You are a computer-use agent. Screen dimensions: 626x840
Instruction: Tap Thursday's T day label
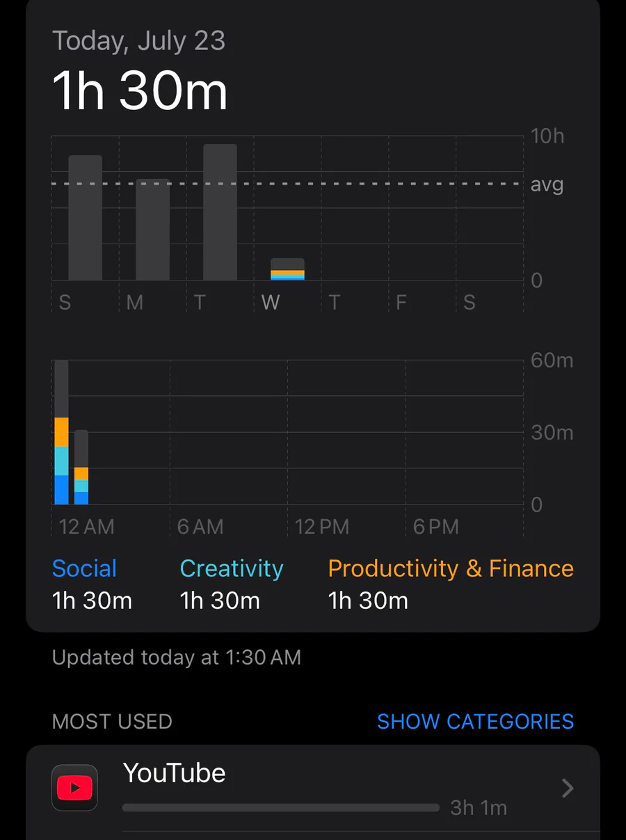[x=335, y=303]
